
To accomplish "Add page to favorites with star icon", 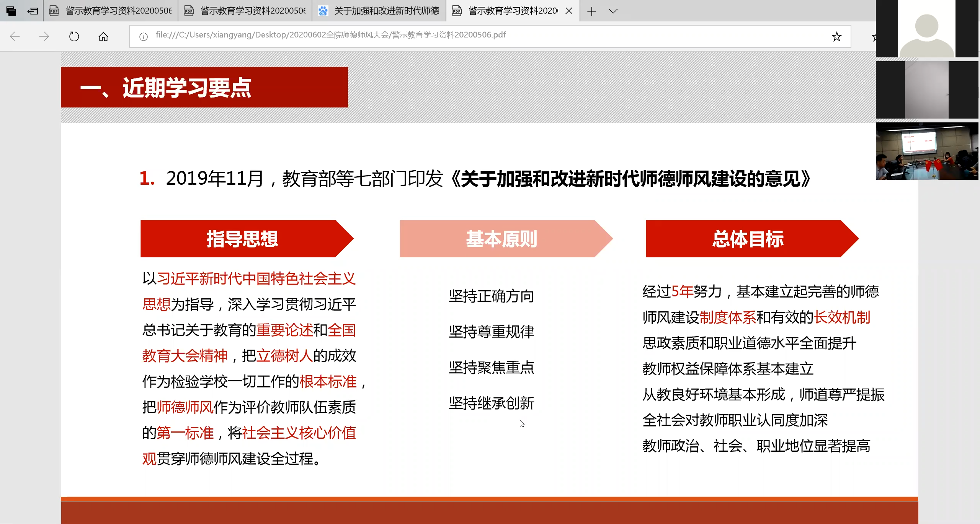I will click(836, 37).
